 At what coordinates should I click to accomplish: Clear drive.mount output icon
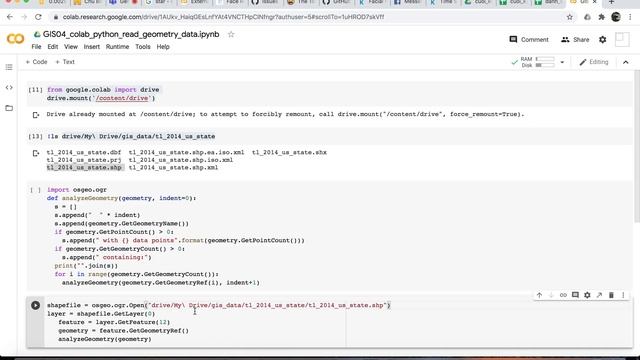pyautogui.click(x=36, y=115)
